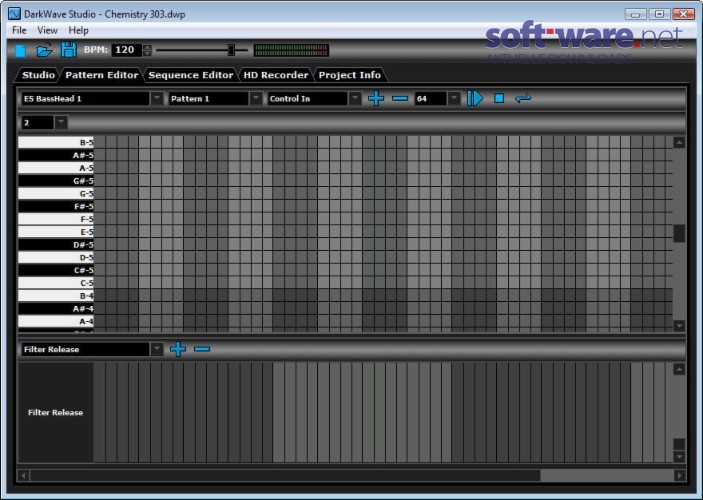Click the G#-5 piano key

point(56,181)
